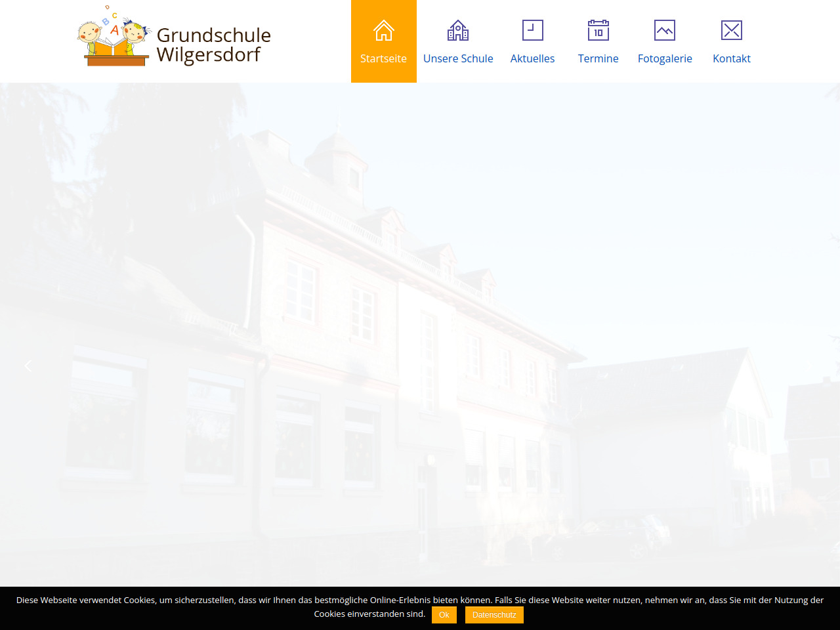The width and height of the screenshot is (840, 630).
Task: Click the school building icon
Action: (458, 30)
